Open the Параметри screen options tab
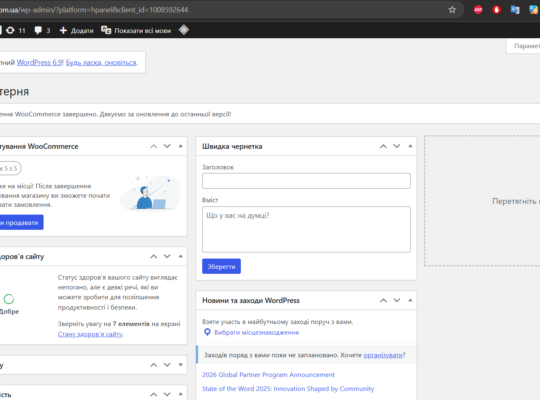540x400 pixels. point(523,46)
